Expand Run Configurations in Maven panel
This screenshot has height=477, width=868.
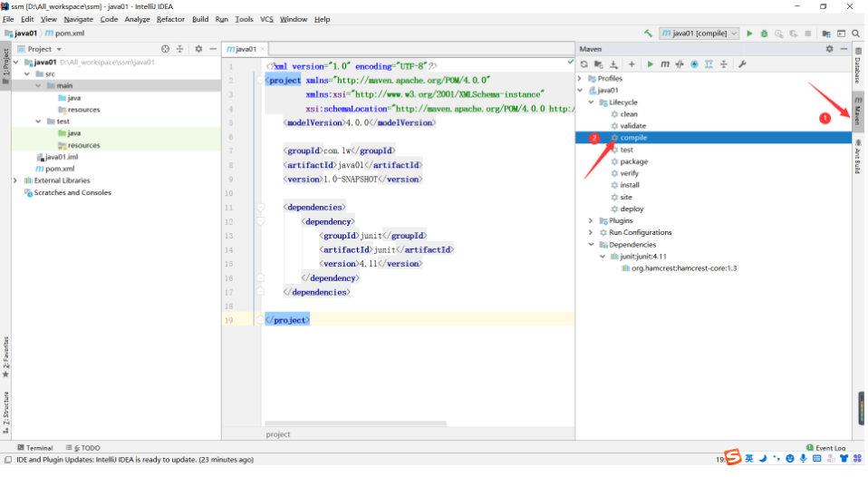592,233
